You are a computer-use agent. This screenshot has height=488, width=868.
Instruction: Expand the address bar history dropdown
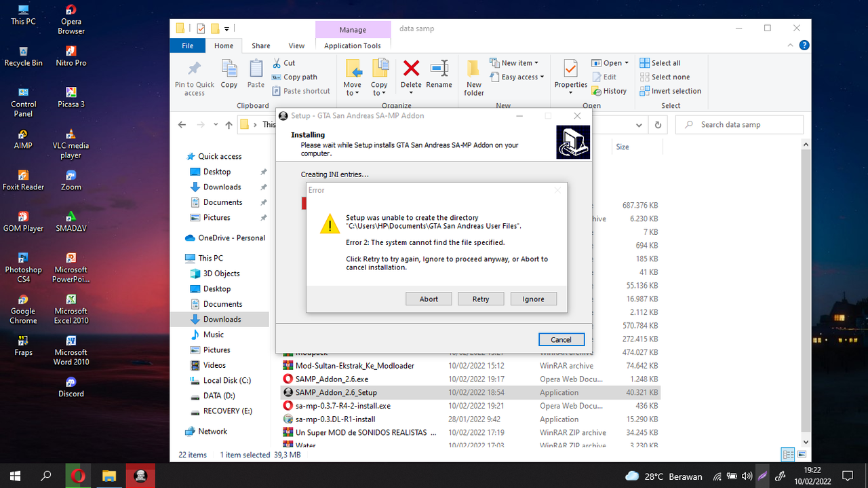point(639,125)
